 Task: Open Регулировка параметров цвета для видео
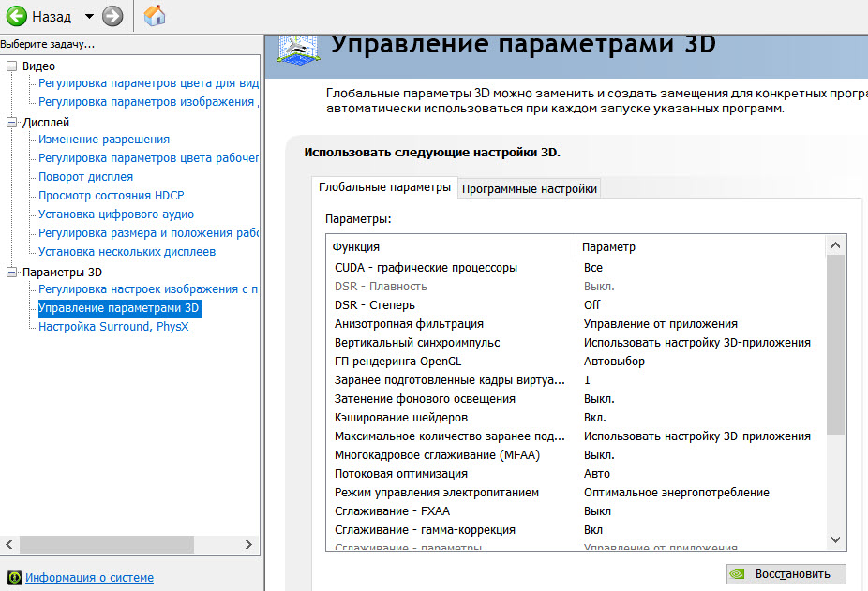click(x=148, y=83)
